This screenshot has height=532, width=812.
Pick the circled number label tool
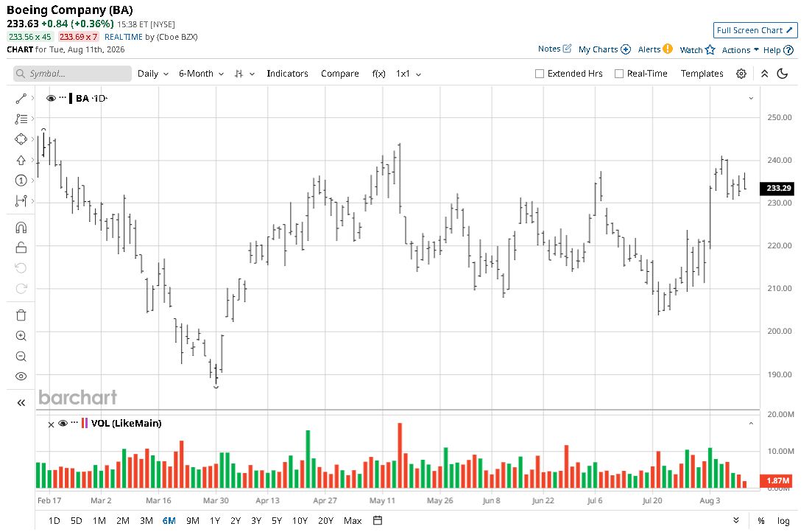(21, 181)
